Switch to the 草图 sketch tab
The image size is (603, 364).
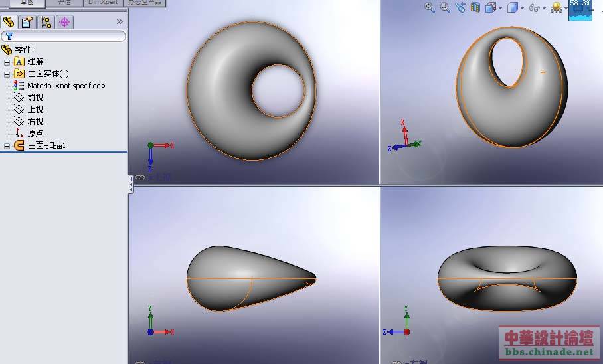(x=27, y=3)
